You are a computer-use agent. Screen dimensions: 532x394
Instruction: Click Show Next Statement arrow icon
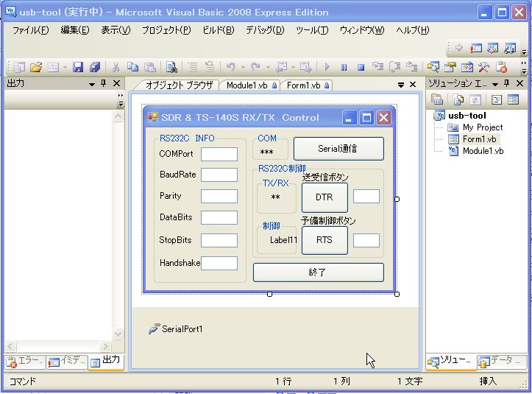(x=459, y=48)
